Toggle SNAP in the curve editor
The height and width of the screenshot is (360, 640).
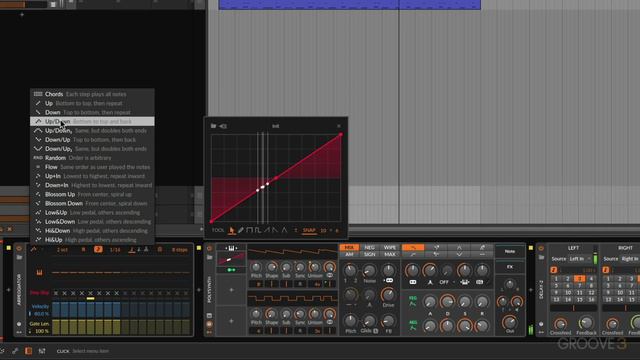pyautogui.click(x=309, y=230)
